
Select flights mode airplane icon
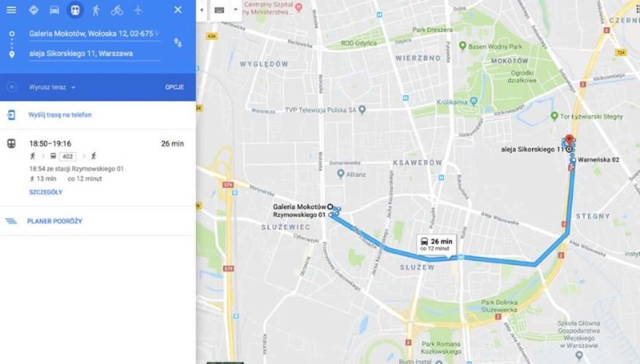pos(138,10)
